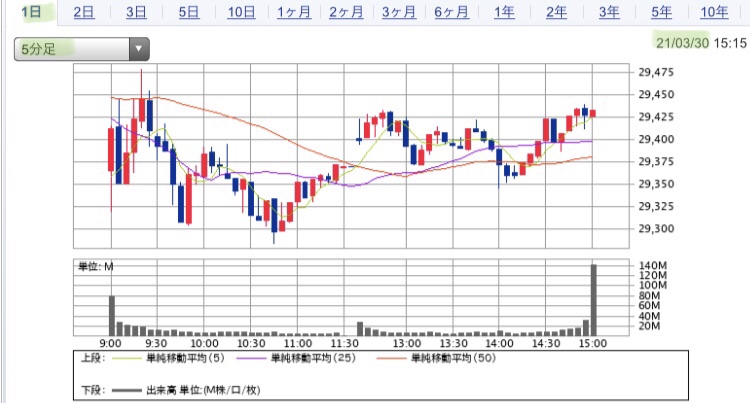The width and height of the screenshot is (750, 403).
Task: Click the 60M volume axis label
Action: coord(650,305)
